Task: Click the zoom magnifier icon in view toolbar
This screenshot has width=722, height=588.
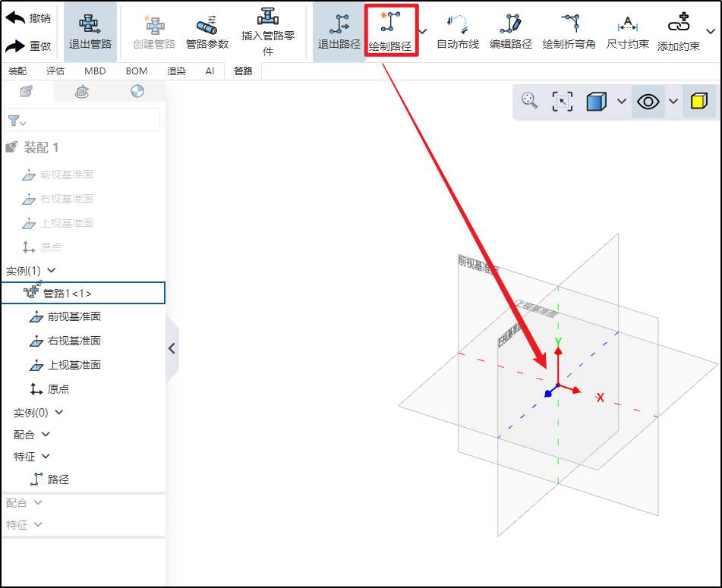Action: click(x=529, y=101)
